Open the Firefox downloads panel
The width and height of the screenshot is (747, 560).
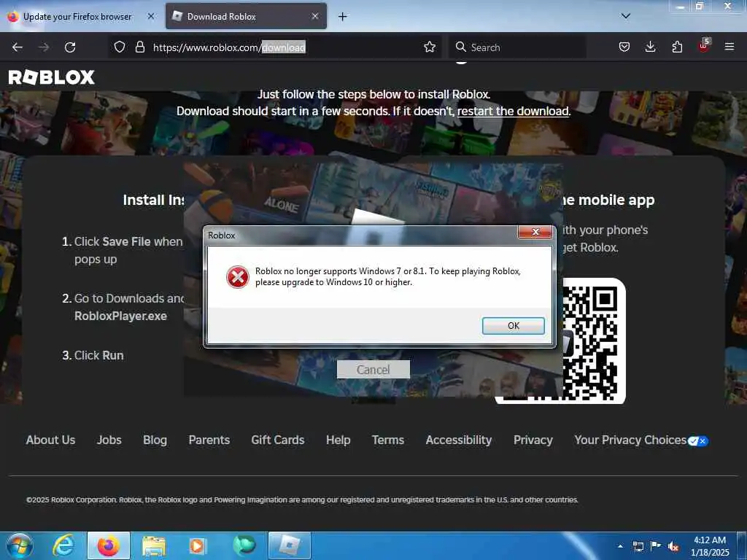[650, 47]
